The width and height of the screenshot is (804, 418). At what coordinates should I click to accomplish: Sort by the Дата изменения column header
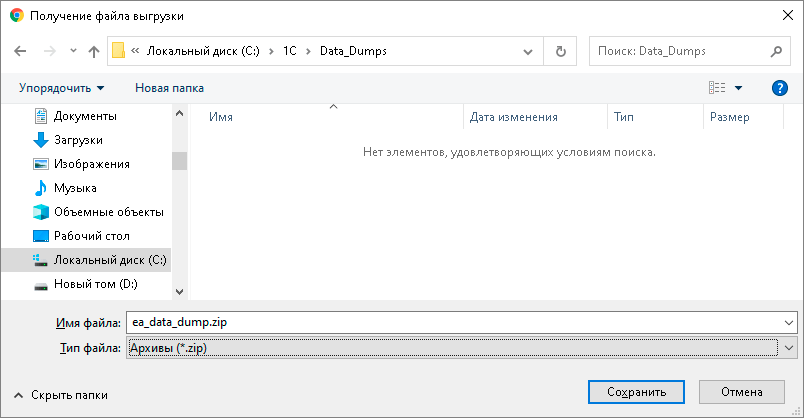coord(514,117)
